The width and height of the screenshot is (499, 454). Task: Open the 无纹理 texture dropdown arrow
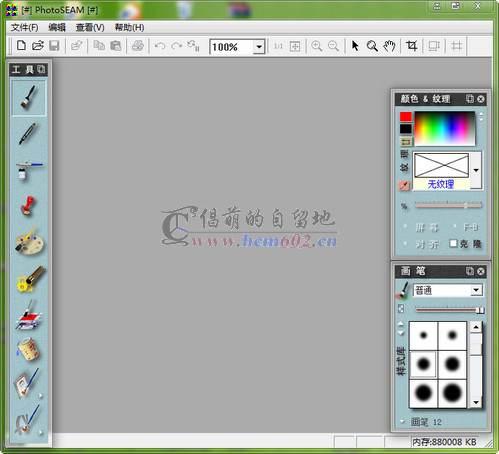click(476, 170)
